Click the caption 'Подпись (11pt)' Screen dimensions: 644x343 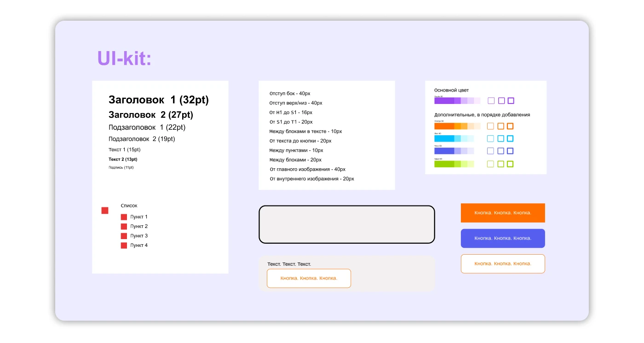coord(121,167)
